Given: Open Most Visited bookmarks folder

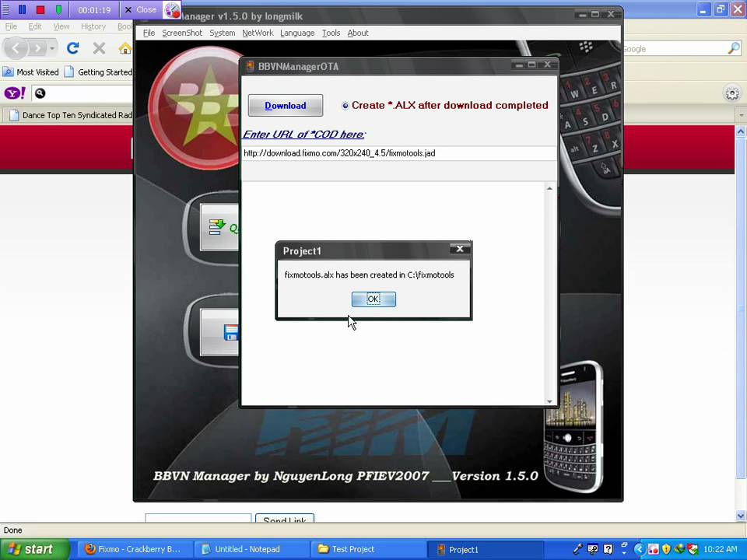Looking at the screenshot, I should tap(30, 72).
